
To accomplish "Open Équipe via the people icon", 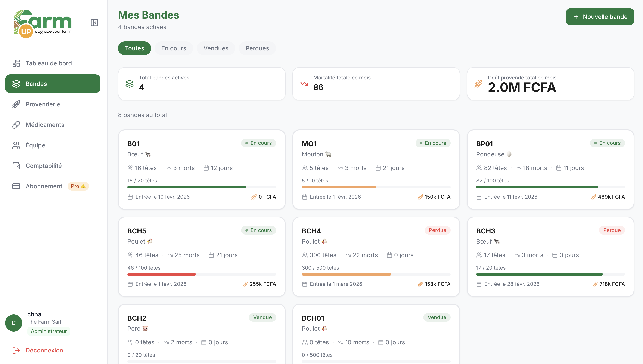I will [16, 145].
